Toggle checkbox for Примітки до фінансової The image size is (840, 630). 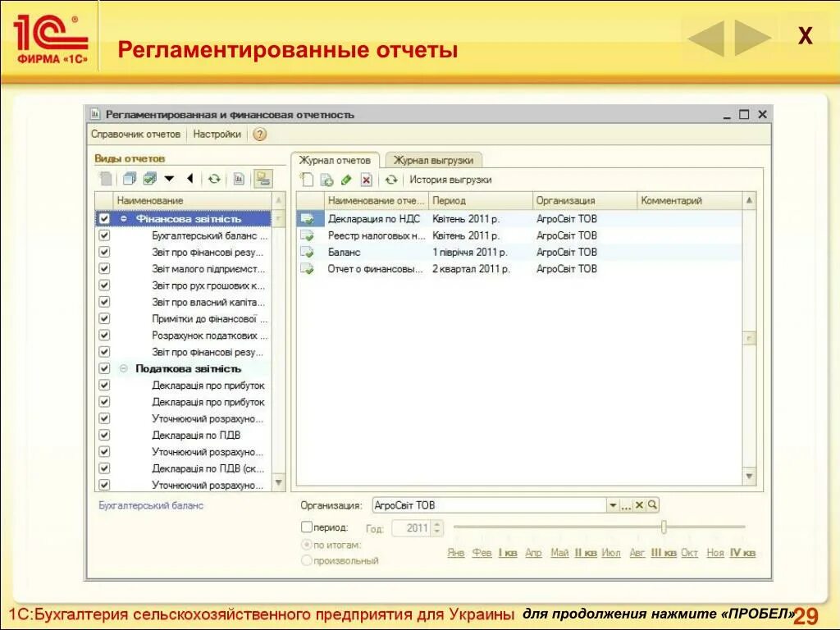point(104,318)
